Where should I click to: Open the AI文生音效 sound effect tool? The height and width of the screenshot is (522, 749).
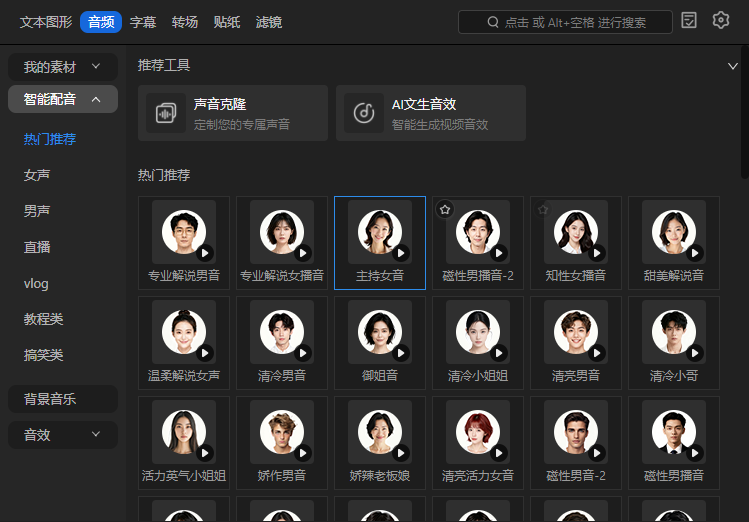430,113
